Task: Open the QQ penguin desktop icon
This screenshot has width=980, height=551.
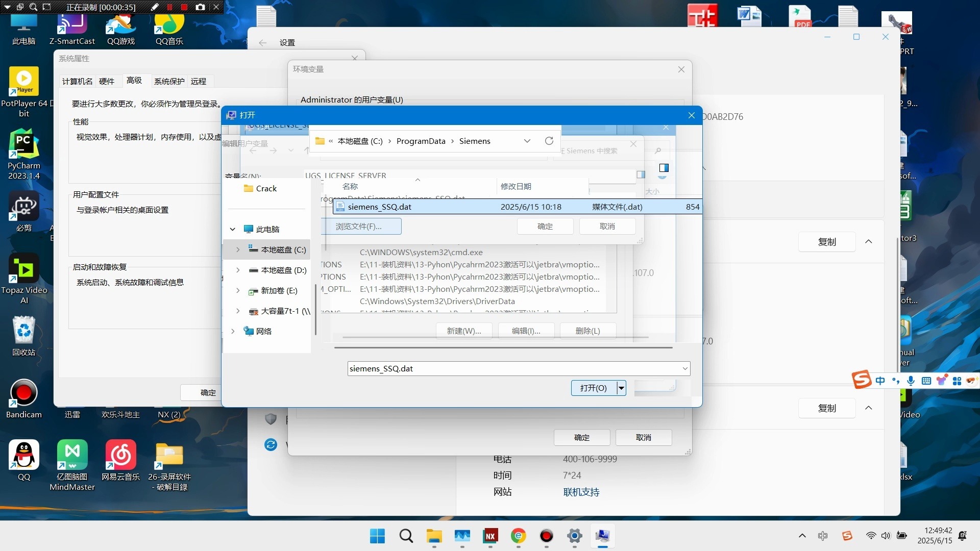Action: [23, 460]
